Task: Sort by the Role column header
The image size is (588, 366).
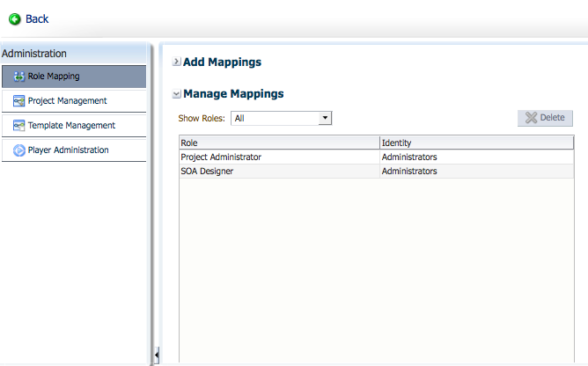Action: tap(279, 143)
